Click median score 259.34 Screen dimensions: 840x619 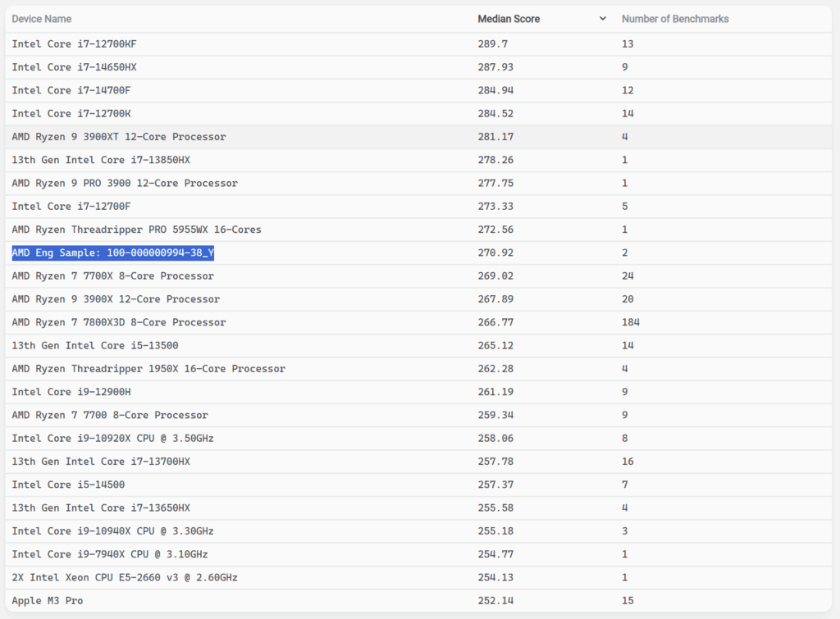(495, 415)
